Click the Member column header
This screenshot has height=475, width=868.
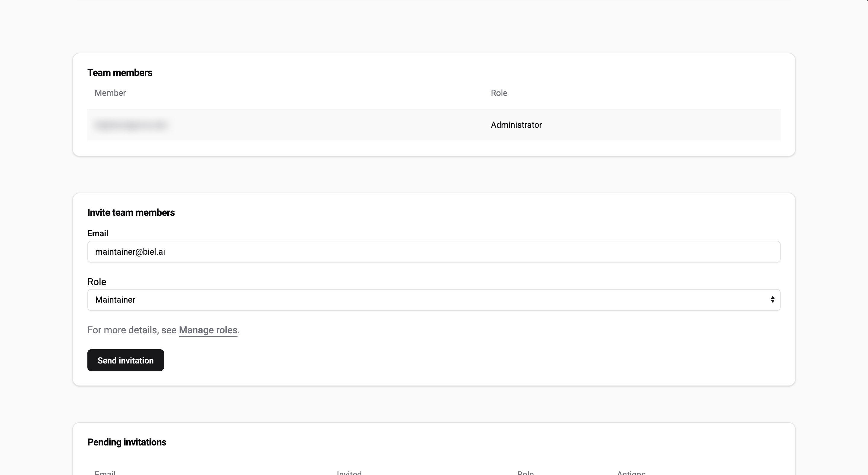tap(110, 93)
